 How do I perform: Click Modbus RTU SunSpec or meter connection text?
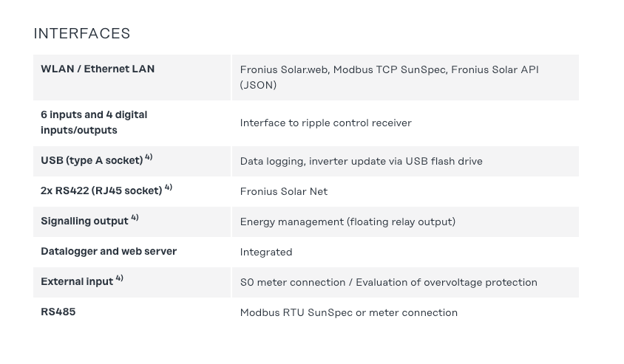point(348,312)
